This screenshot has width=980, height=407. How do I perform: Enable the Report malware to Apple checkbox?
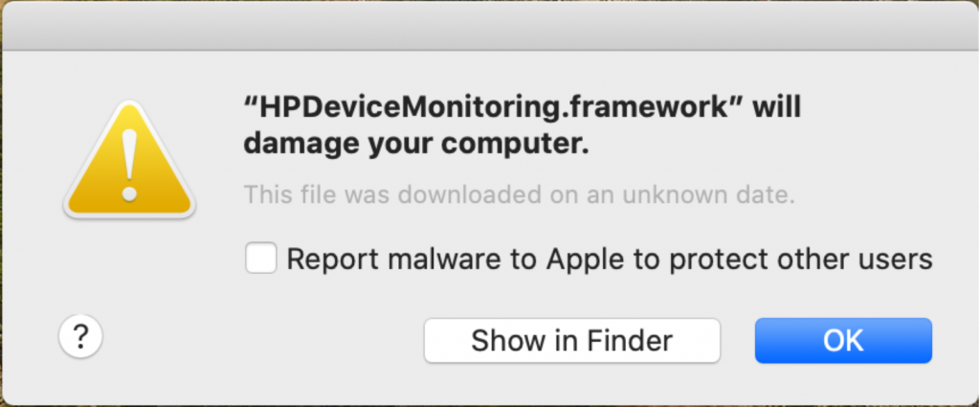260,259
